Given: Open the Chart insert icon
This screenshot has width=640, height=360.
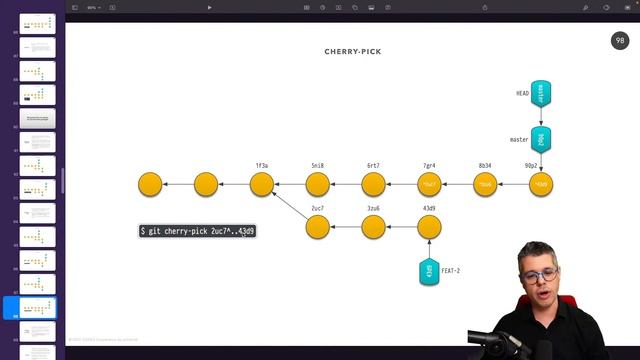Looking at the screenshot, I should (x=322, y=7).
